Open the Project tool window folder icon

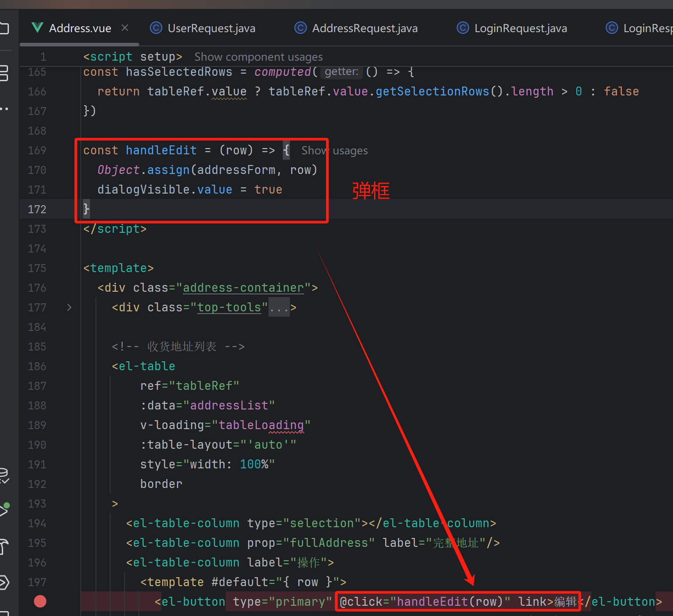[4, 29]
